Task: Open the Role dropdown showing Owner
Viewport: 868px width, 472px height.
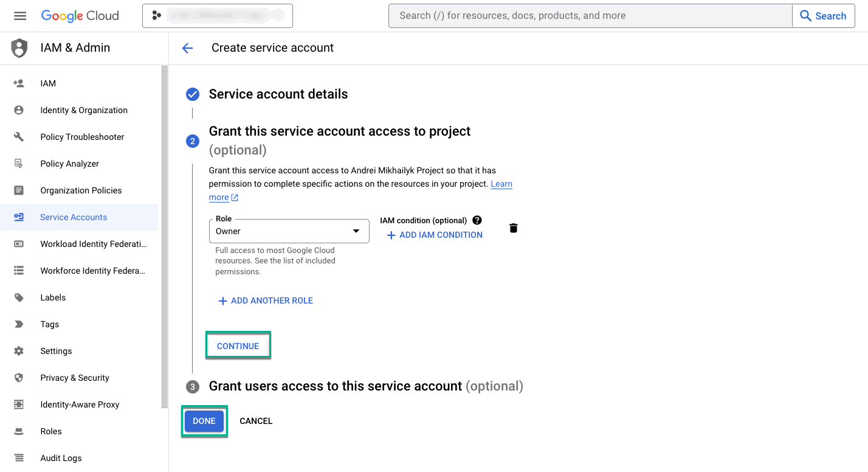Action: tap(289, 231)
